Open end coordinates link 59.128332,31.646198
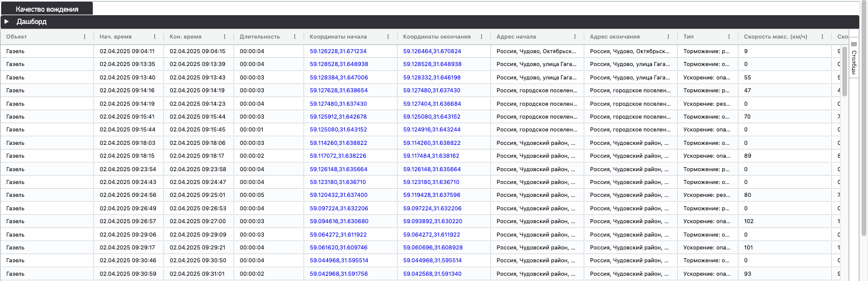868x281 pixels. point(432,77)
